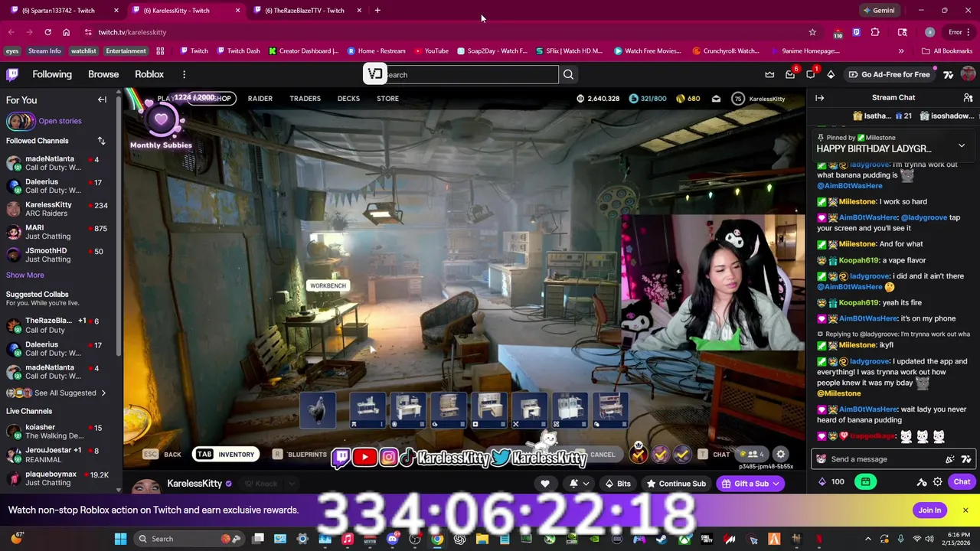980x551 pixels.
Task: Click the search magnifier button
Action: click(x=568, y=74)
